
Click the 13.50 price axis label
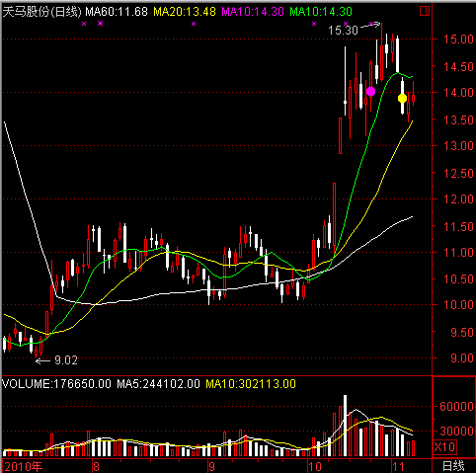coord(458,120)
